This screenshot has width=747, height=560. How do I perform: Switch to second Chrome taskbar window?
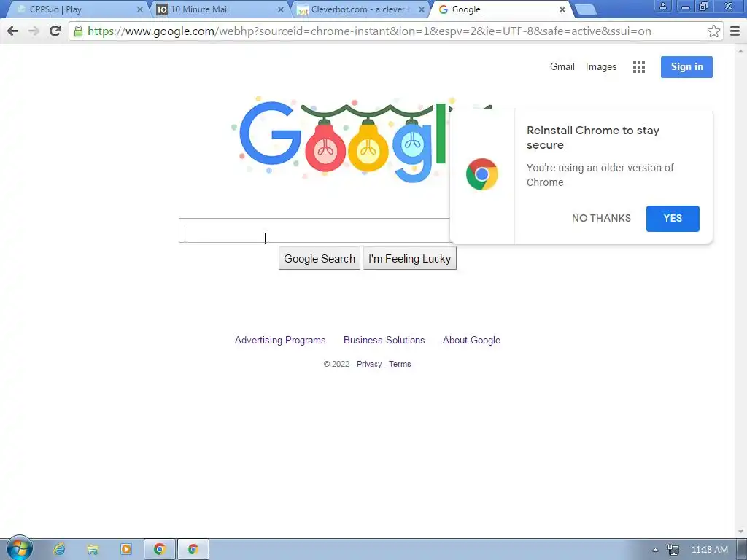pos(193,550)
